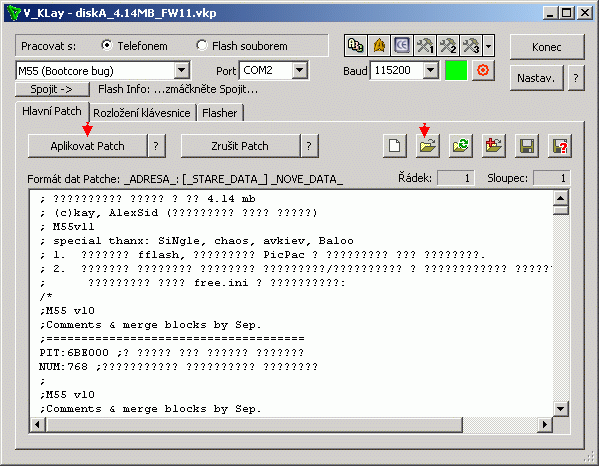Save patch with floppy disk icon
599x466 pixels.
[527, 146]
